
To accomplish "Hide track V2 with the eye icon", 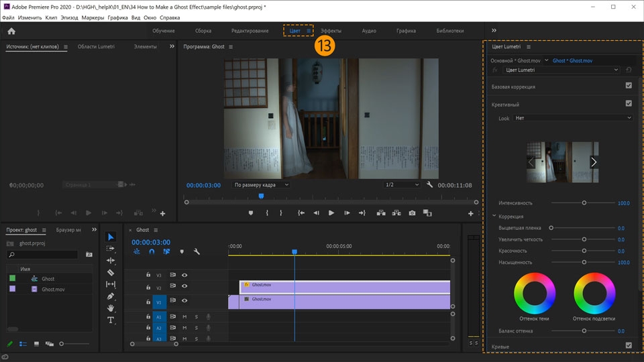I will tap(184, 288).
